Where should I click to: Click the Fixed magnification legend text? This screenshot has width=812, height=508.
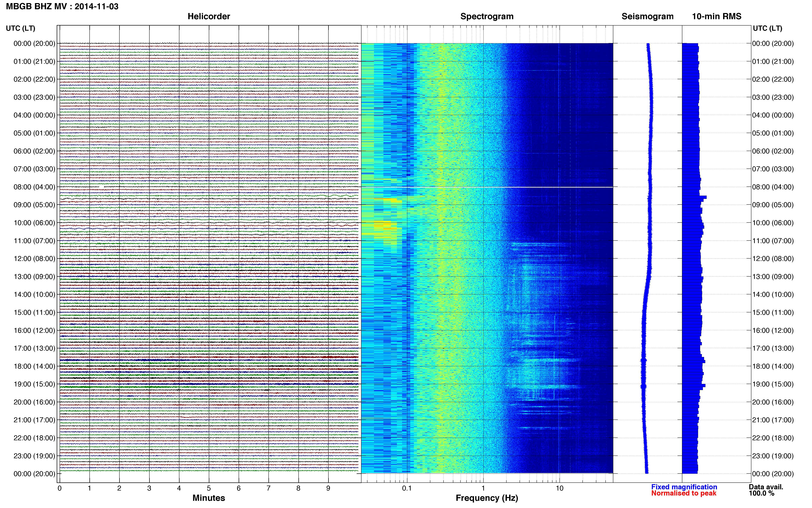pyautogui.click(x=684, y=487)
